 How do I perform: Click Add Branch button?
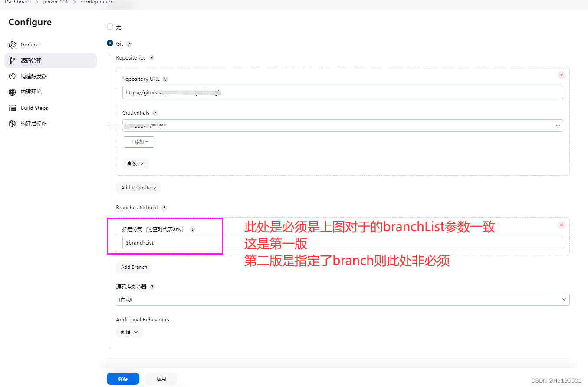coord(134,267)
